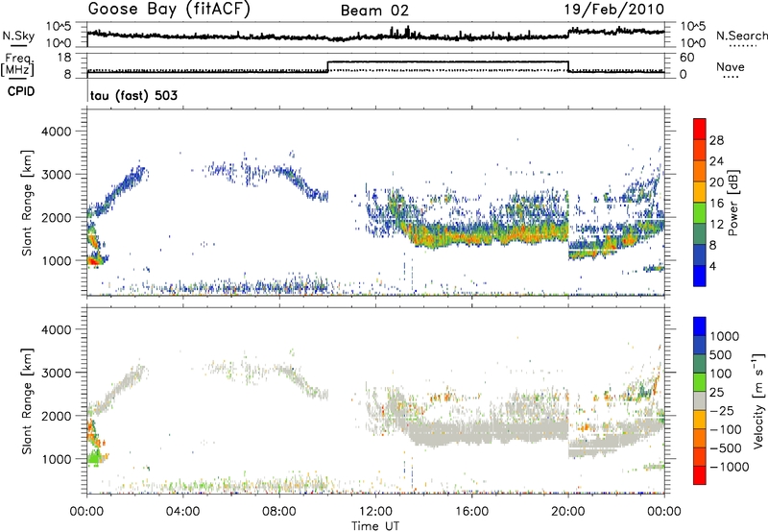Viewport: 768px width, 532px height.
Task: Click the '60' Nave axis tick
Action: point(686,58)
